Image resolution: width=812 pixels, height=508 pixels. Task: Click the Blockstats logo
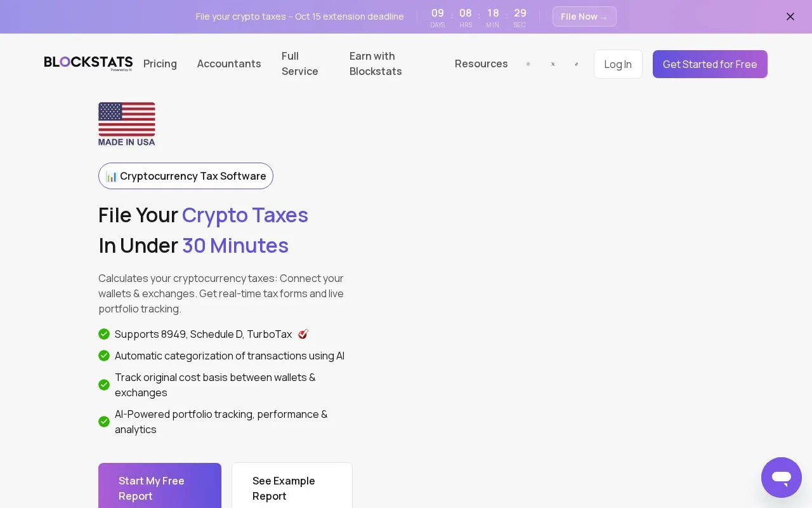pos(88,63)
